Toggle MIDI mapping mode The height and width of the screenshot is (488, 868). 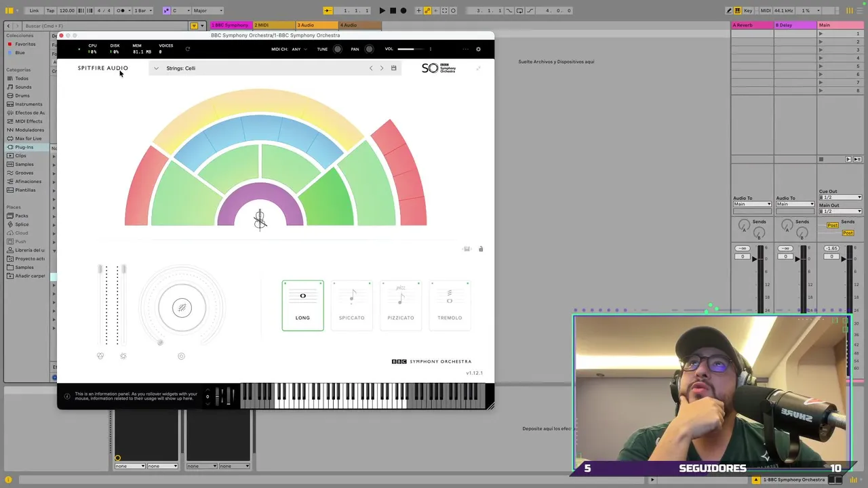pyautogui.click(x=765, y=10)
